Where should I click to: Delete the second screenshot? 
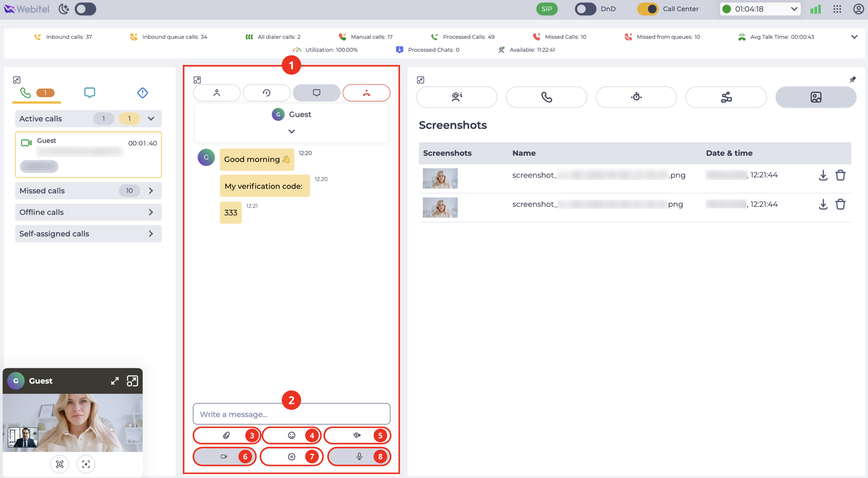(840, 204)
